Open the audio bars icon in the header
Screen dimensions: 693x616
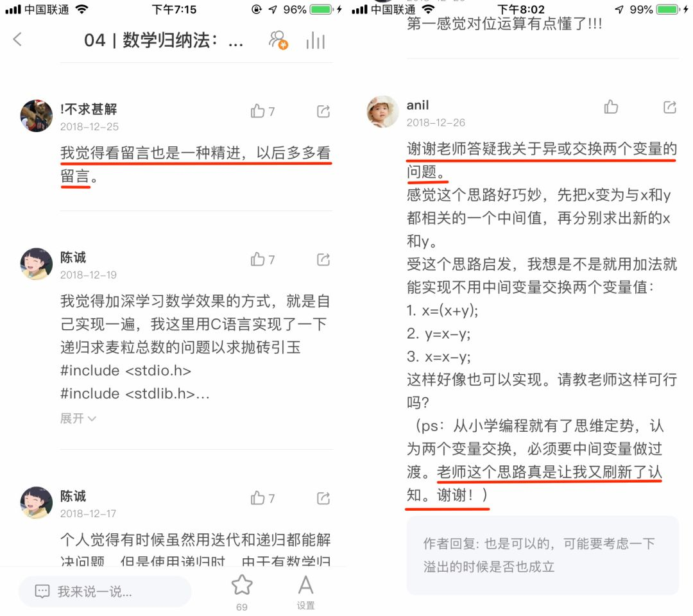pos(315,40)
